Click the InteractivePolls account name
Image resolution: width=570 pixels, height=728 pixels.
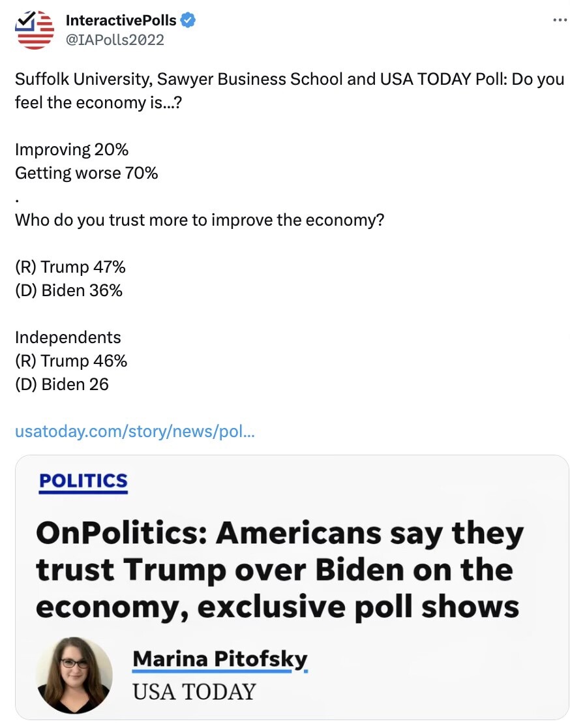point(121,20)
